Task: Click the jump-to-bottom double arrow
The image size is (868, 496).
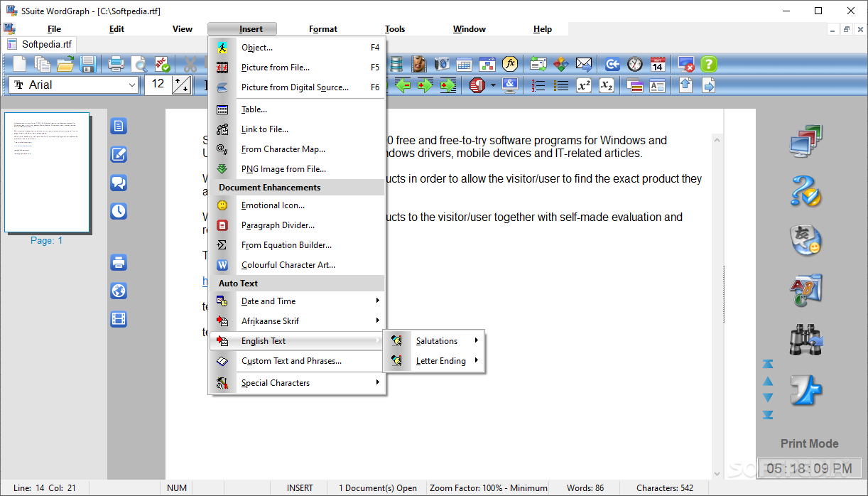Action: [x=768, y=414]
